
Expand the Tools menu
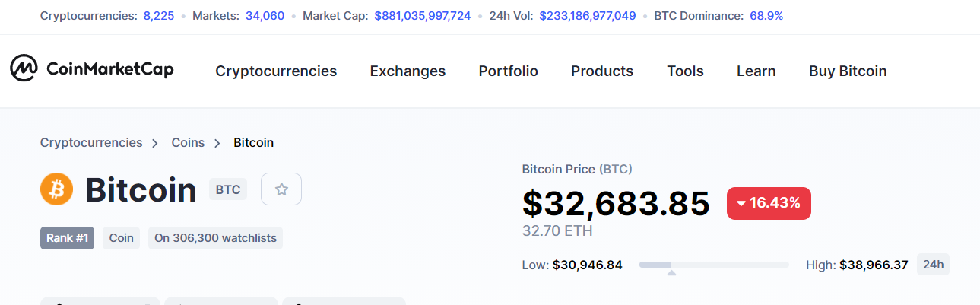pyautogui.click(x=685, y=71)
